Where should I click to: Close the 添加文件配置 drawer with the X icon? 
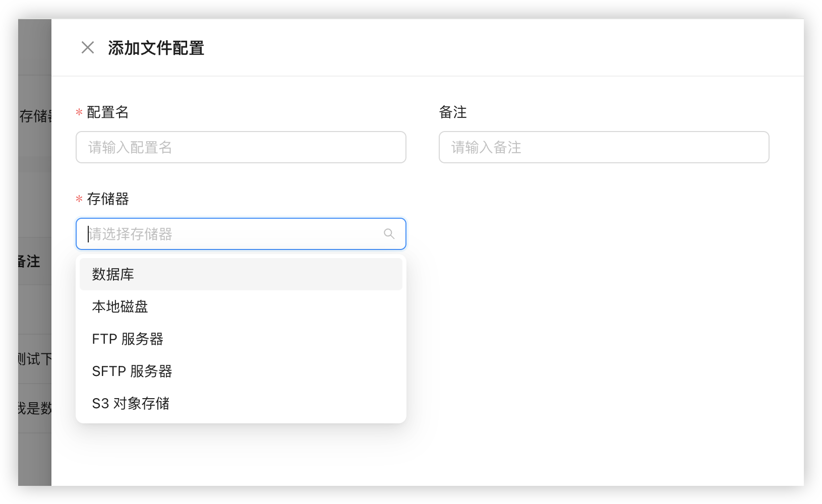coord(88,48)
